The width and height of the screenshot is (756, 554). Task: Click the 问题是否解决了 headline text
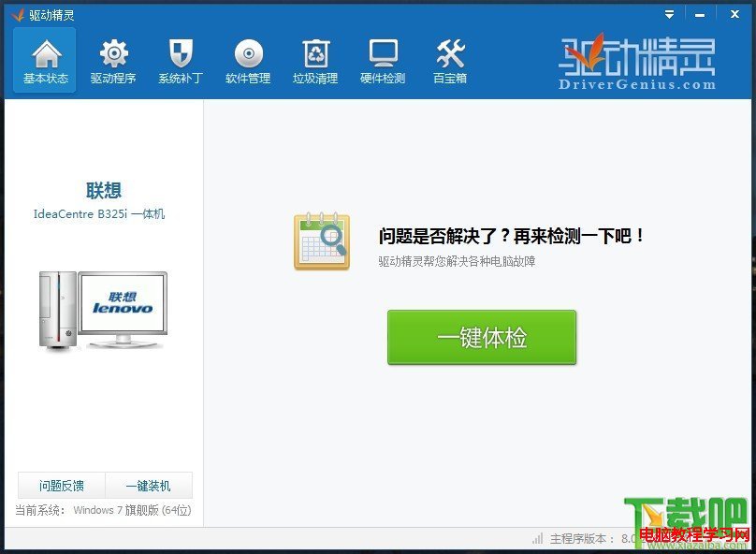511,236
